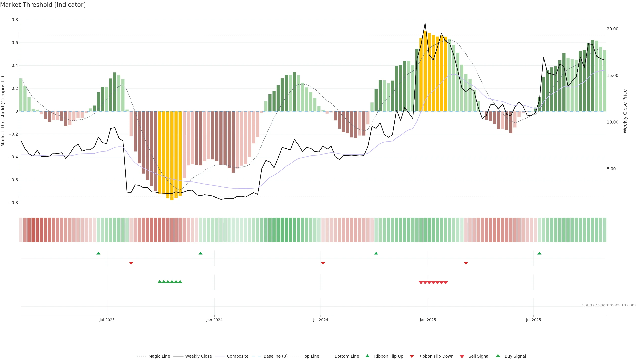Click the Ribbon Flip Down legend triangle

pos(412,356)
